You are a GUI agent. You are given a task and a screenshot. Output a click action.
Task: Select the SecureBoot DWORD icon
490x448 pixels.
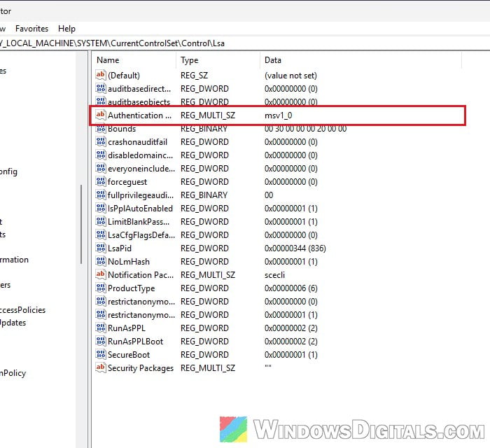pos(101,355)
